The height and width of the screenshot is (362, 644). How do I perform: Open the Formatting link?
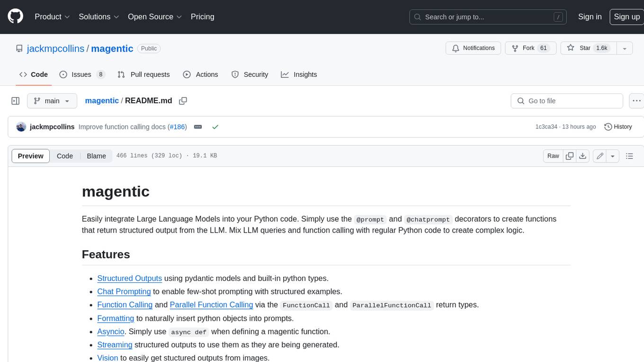116,318
